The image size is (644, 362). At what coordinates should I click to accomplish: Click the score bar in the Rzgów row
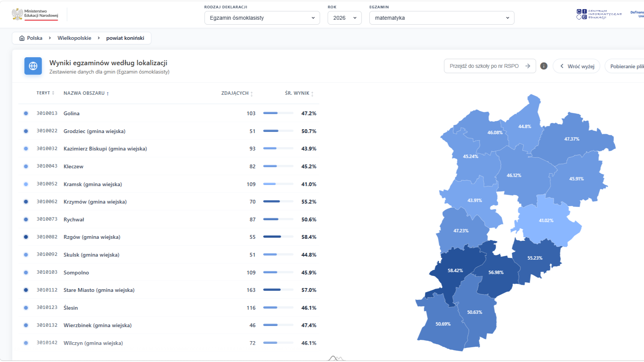[x=278, y=237]
